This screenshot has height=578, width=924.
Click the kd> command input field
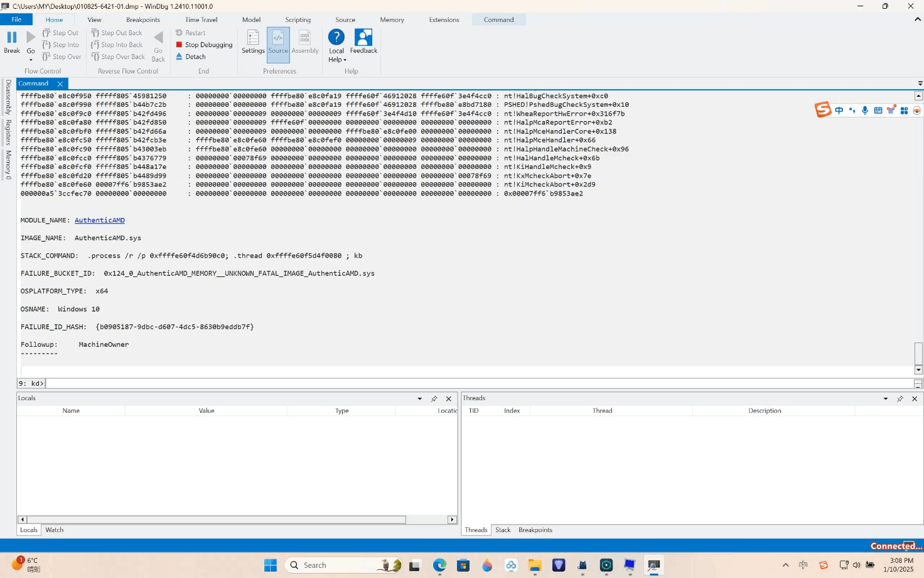click(479, 383)
